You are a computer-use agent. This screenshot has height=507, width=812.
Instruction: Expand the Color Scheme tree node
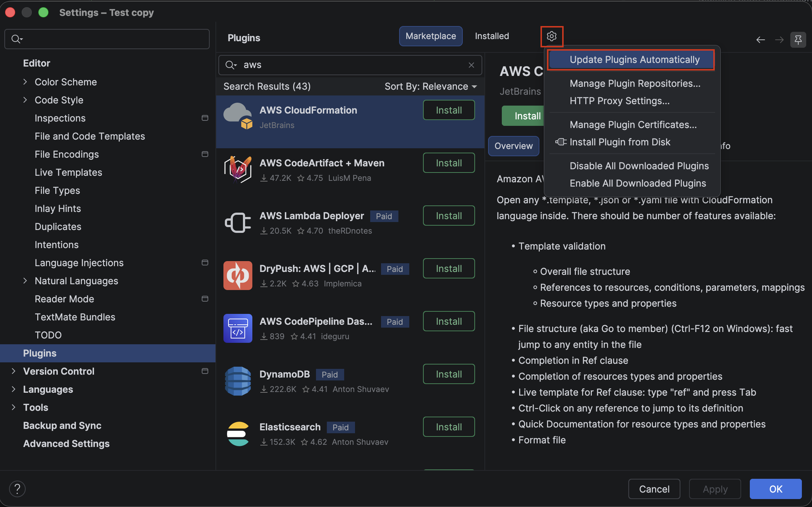click(x=25, y=82)
